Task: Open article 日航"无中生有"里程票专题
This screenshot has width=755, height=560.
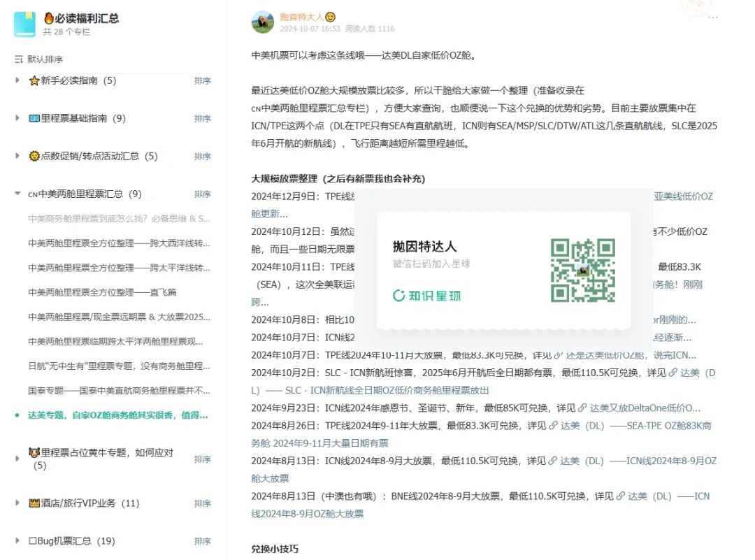Action: 119,366
